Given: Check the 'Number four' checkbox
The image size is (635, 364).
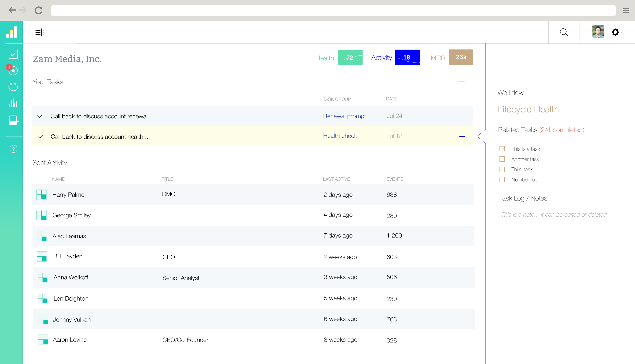Looking at the screenshot, I should pyautogui.click(x=502, y=180).
